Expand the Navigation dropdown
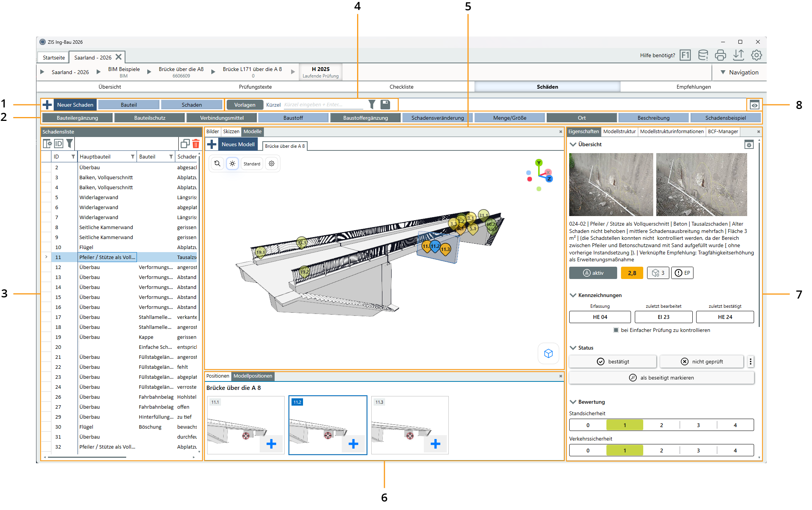 (x=739, y=72)
